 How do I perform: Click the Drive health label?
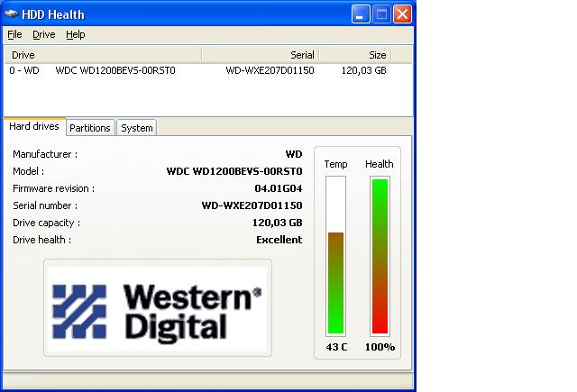point(41,240)
